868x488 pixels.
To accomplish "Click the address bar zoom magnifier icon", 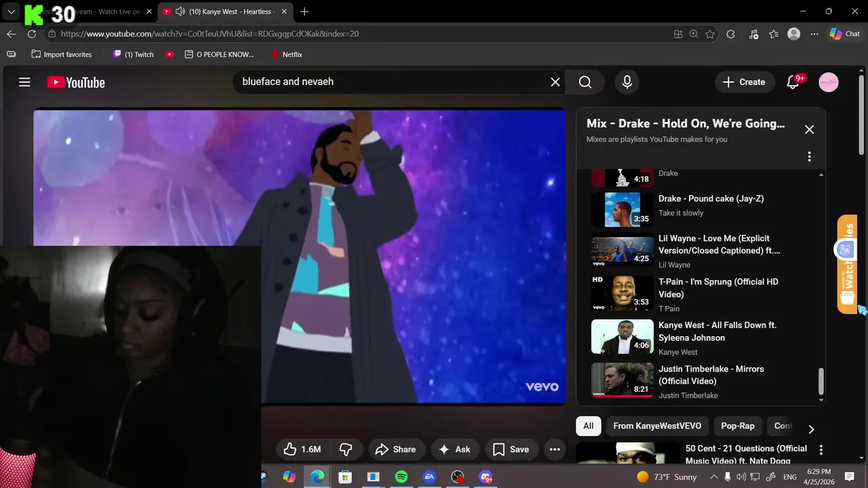I will pos(694,34).
